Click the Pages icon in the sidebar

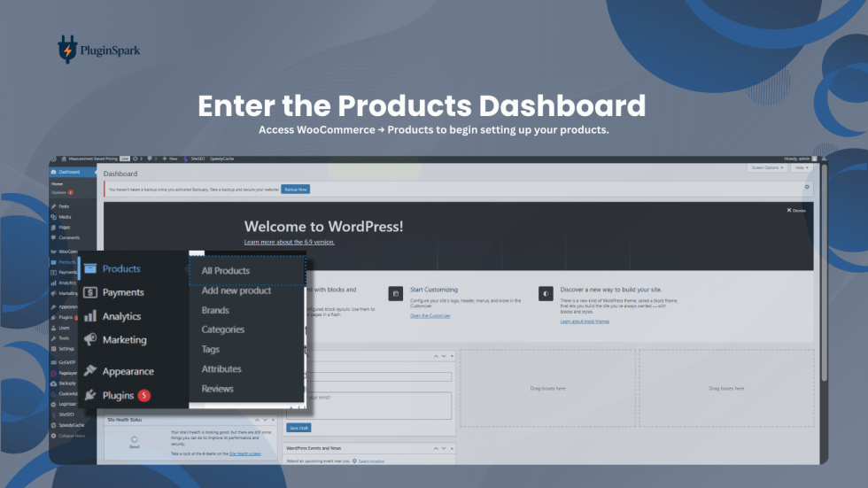pos(54,228)
